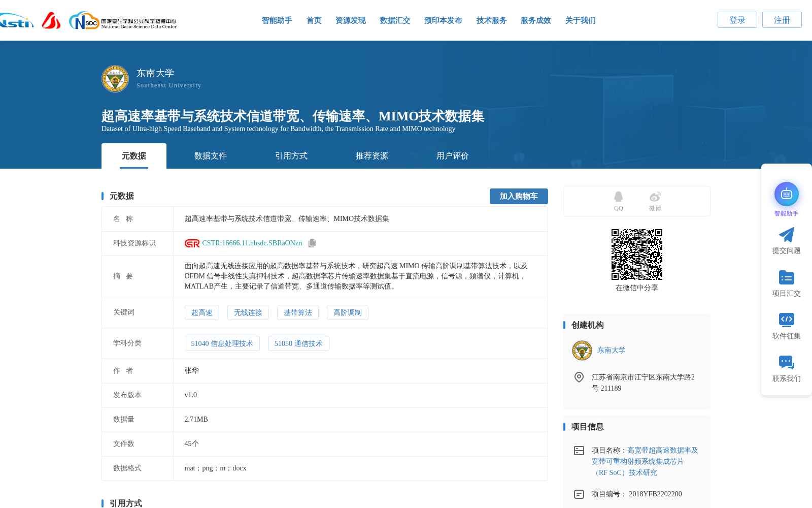Select the 元数据 tab
The width and height of the screenshot is (812, 508).
pos(134,156)
